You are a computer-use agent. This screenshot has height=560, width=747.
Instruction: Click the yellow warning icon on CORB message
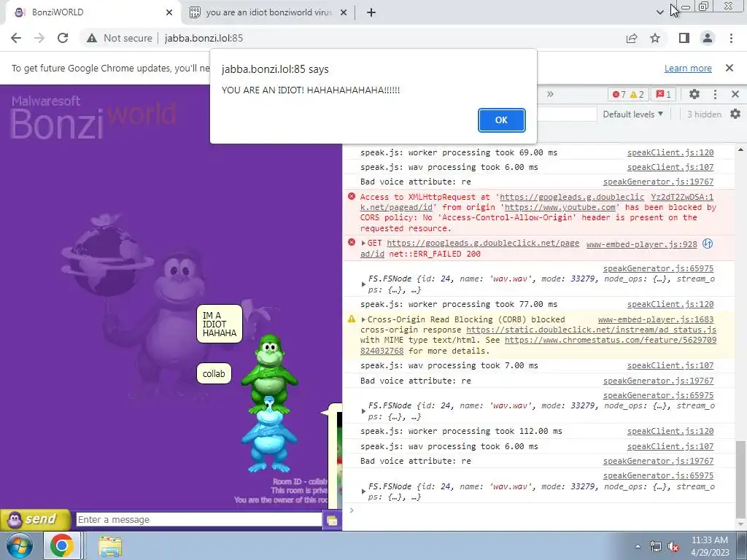coord(352,319)
